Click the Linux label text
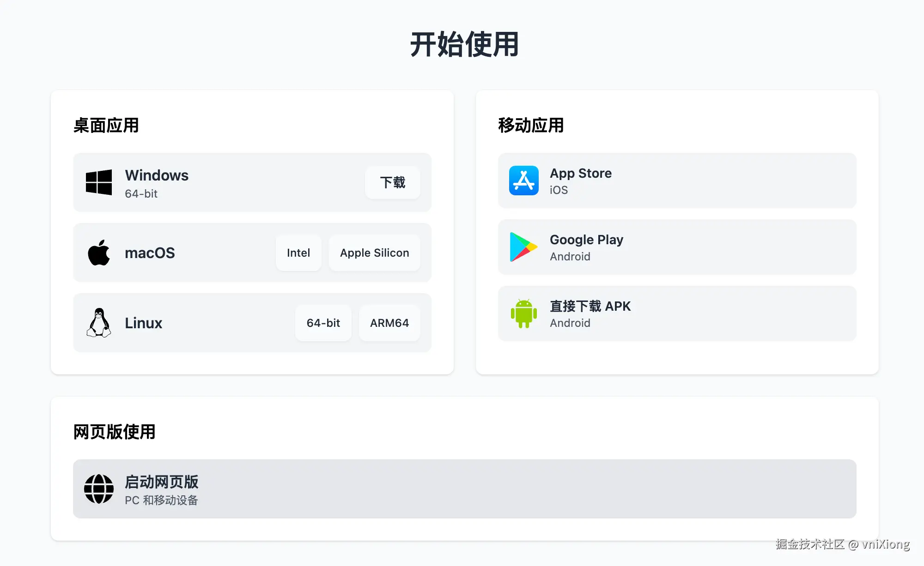Viewport: 924px width, 566px height. 143,323
